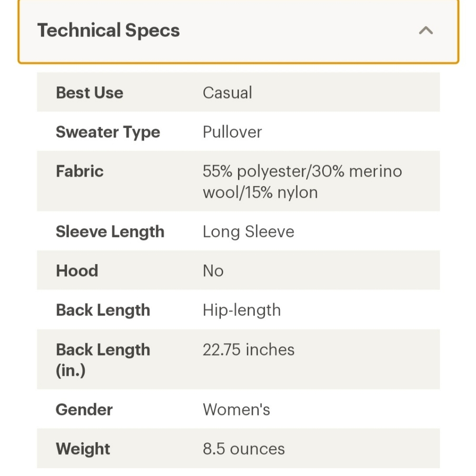Click the Technical Specs heading
This screenshot has width=476, height=476.
[109, 30]
